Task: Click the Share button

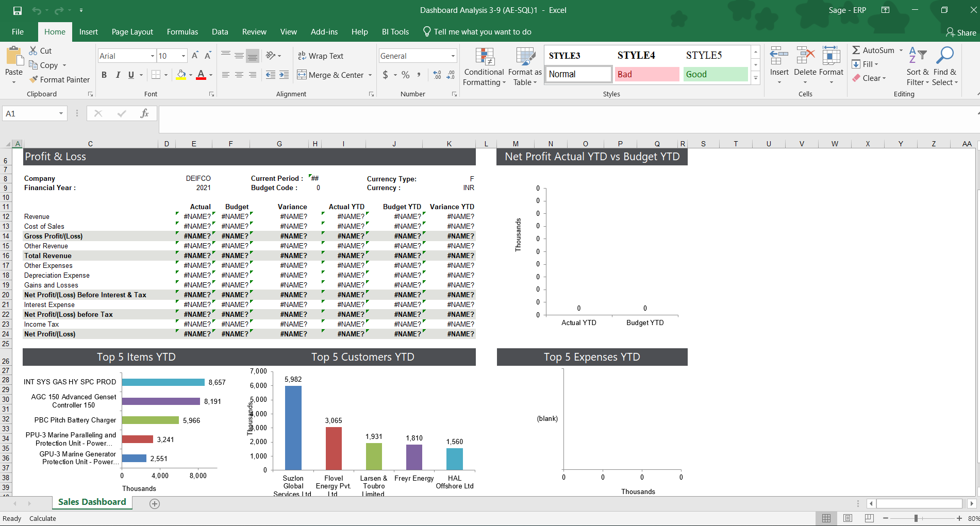Action: (961, 32)
